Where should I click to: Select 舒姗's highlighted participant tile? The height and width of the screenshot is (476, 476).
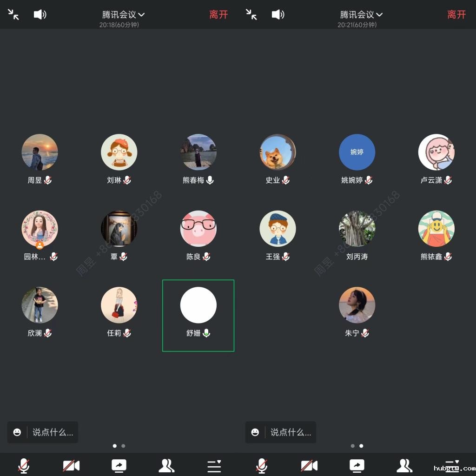pos(198,315)
